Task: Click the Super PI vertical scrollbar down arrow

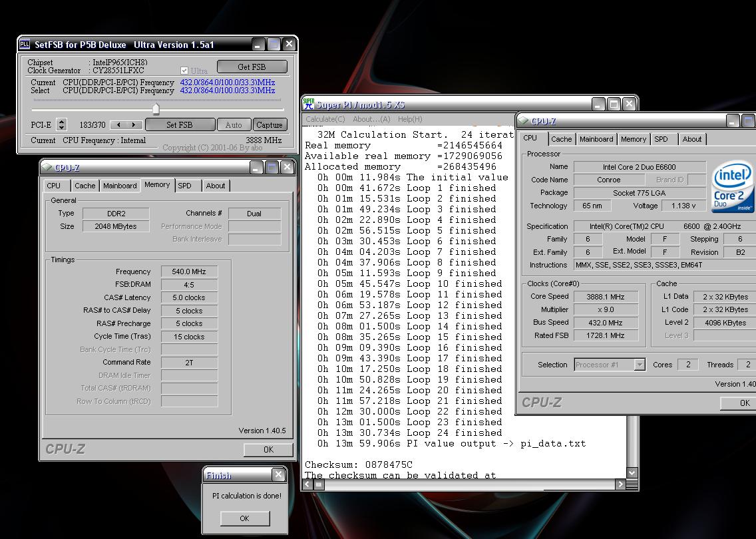Action: click(632, 473)
